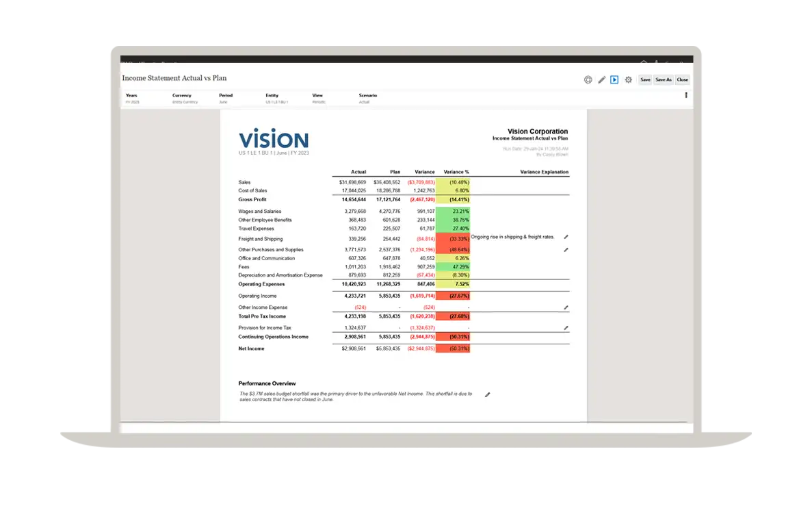Edit Other Income Expense variance explanation

[x=566, y=308]
